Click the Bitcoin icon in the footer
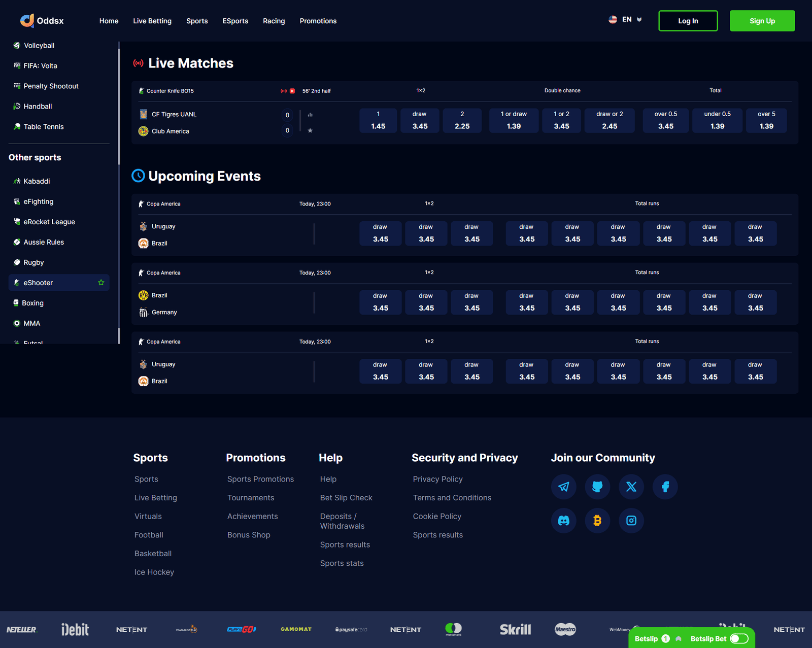Image resolution: width=812 pixels, height=648 pixels. click(x=597, y=521)
